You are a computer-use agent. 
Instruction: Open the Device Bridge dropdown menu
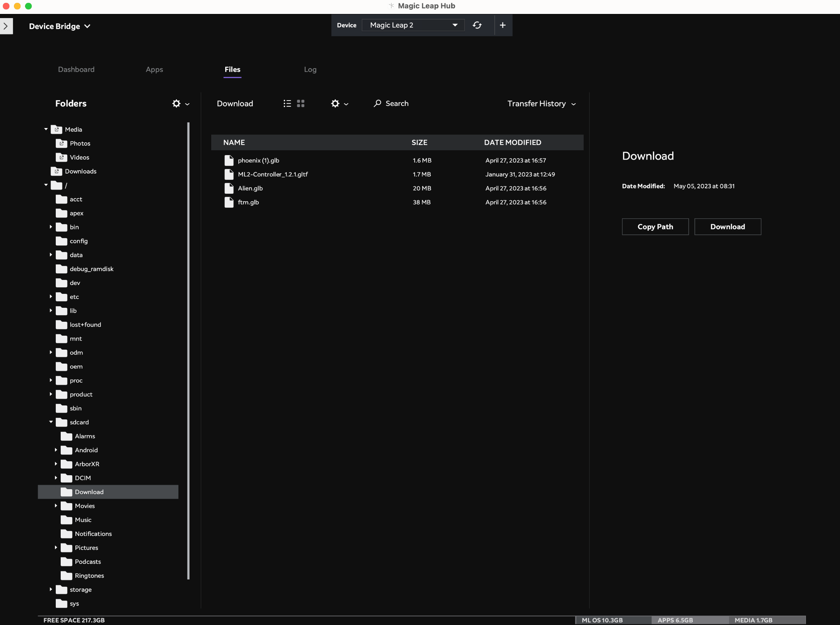tap(60, 26)
